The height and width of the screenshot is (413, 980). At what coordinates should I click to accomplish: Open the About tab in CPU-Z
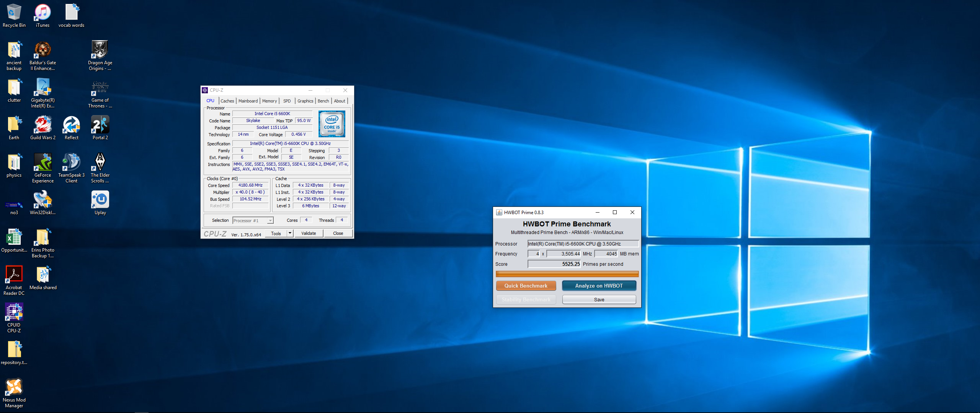pyautogui.click(x=340, y=101)
